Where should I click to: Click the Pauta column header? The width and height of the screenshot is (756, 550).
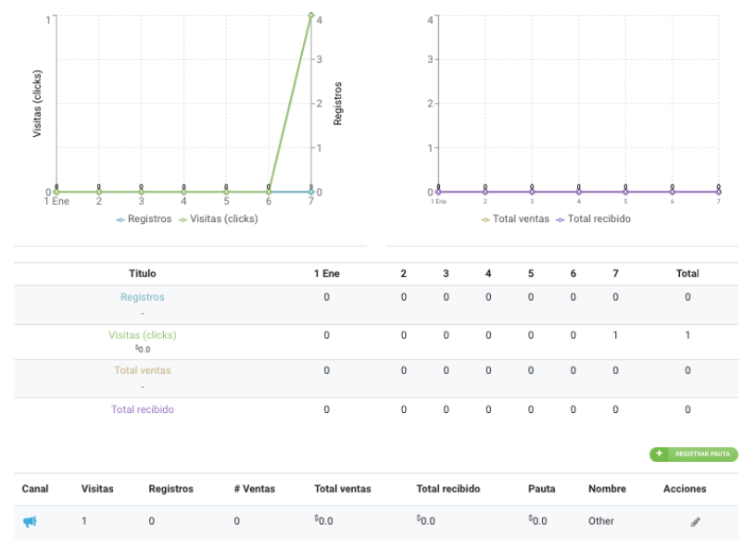coord(541,489)
